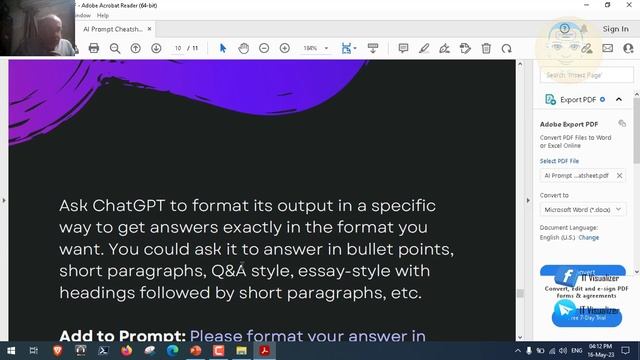640x360 pixels.
Task: Show hidden system tray icons
Action: [518, 351]
